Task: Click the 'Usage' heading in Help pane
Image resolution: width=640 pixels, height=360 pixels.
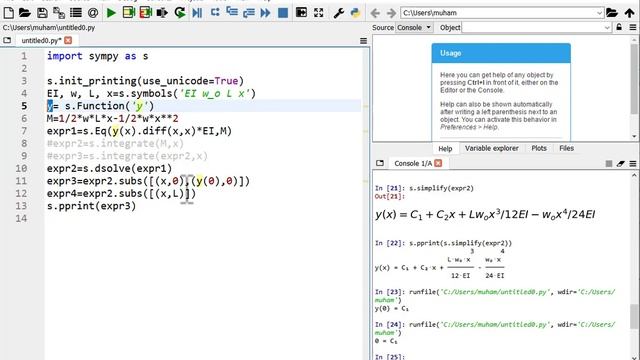Action: 451,53
